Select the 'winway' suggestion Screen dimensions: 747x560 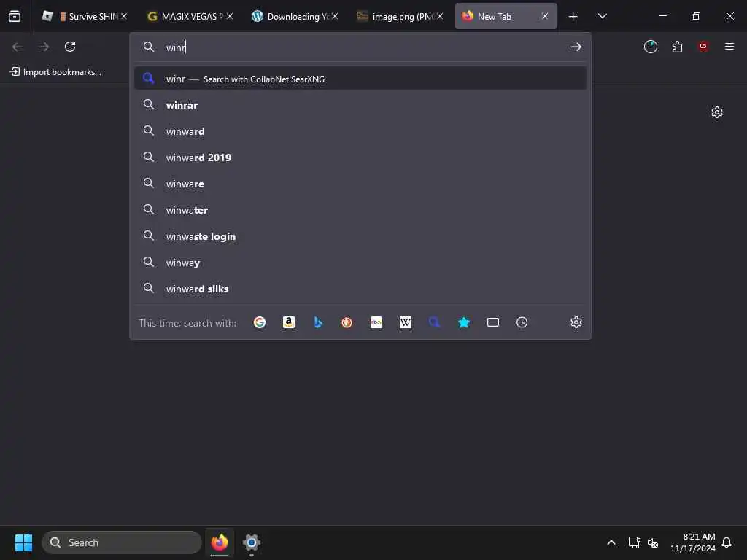(360, 262)
